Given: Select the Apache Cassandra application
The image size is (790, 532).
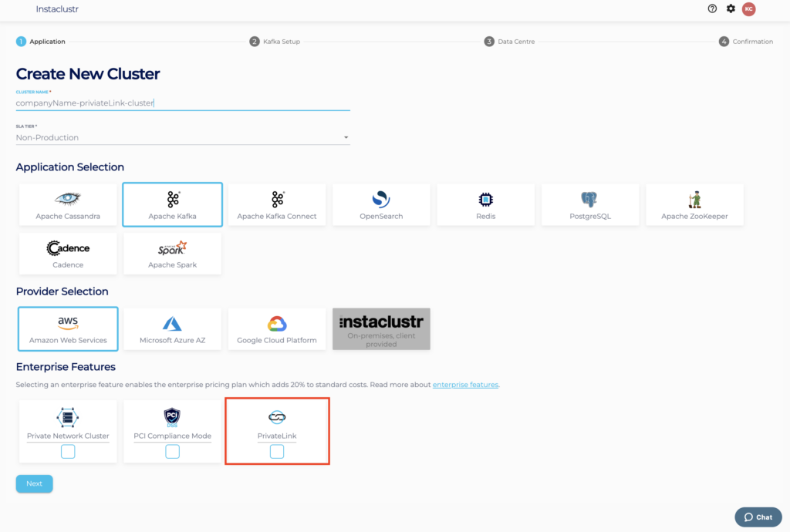Looking at the screenshot, I should coord(68,204).
